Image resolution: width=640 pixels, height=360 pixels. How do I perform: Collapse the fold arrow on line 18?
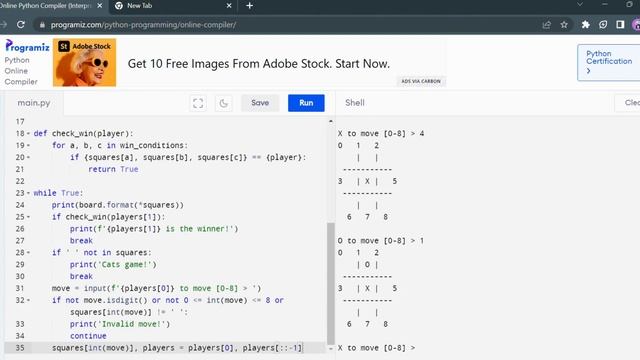coord(28,133)
